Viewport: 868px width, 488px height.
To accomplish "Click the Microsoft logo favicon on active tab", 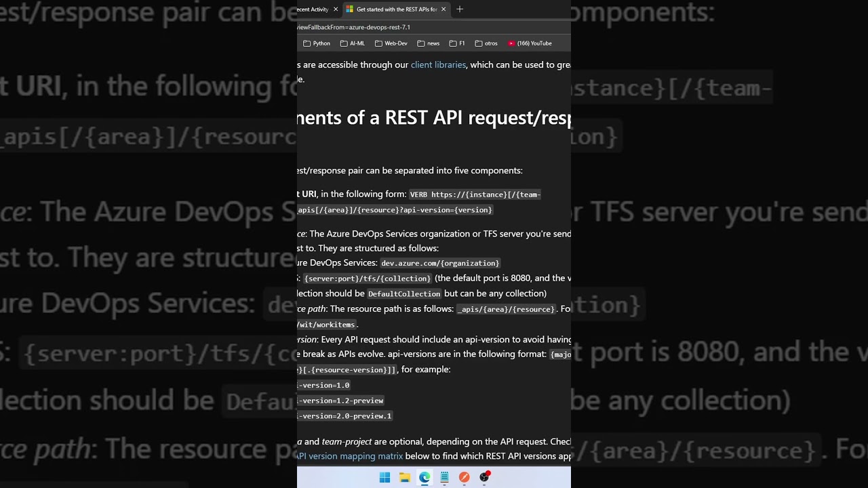I will coord(350,9).
